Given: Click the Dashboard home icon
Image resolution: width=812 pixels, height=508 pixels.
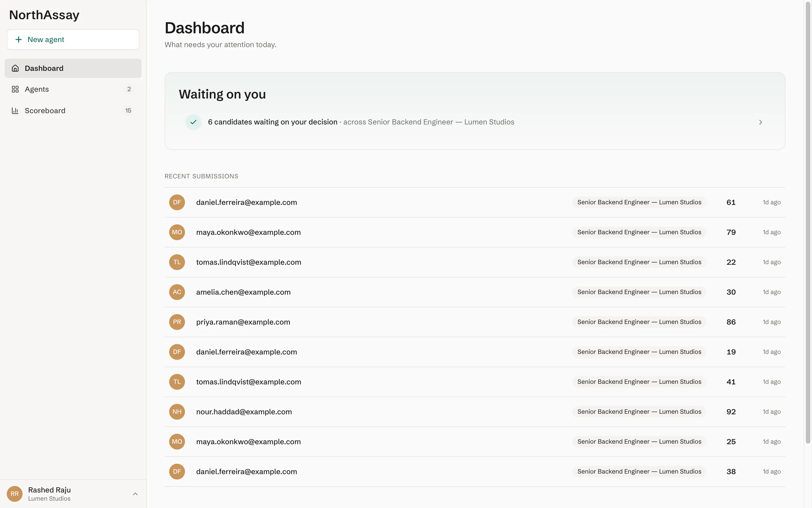Looking at the screenshot, I should [15, 68].
